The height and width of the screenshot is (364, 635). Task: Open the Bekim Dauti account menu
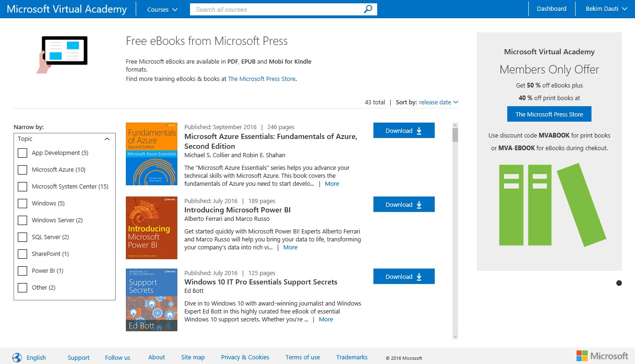coord(606,9)
